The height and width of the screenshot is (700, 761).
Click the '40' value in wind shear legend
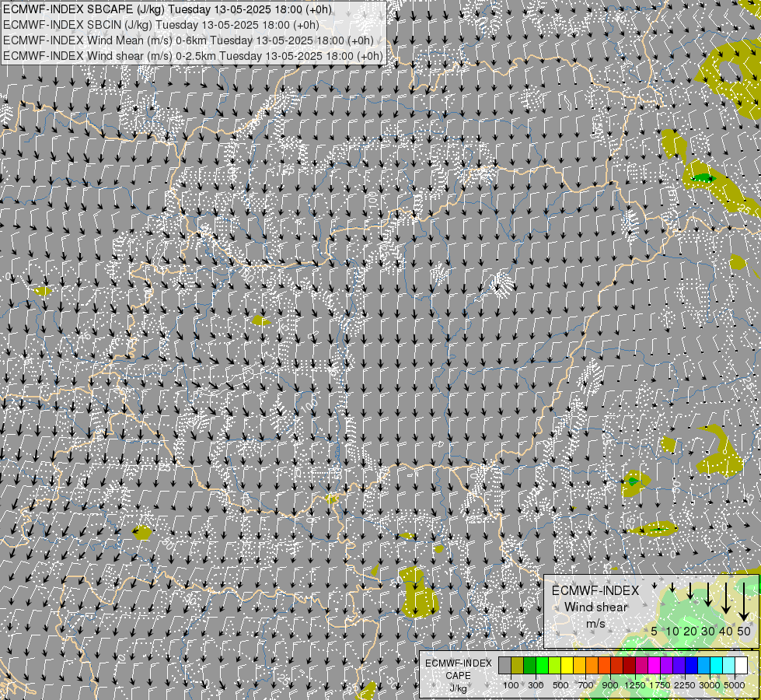click(726, 631)
